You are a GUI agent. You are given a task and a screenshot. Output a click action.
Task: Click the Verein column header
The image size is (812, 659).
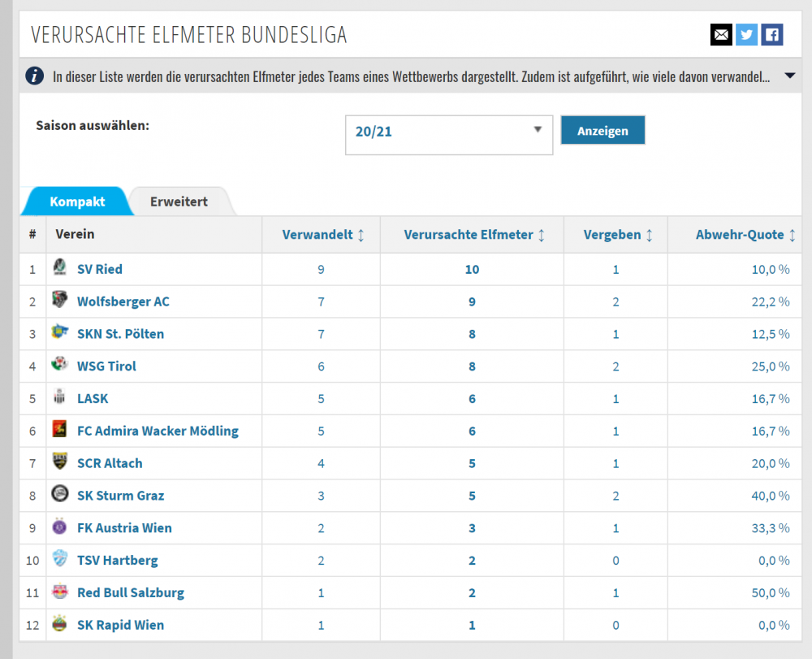pos(75,234)
